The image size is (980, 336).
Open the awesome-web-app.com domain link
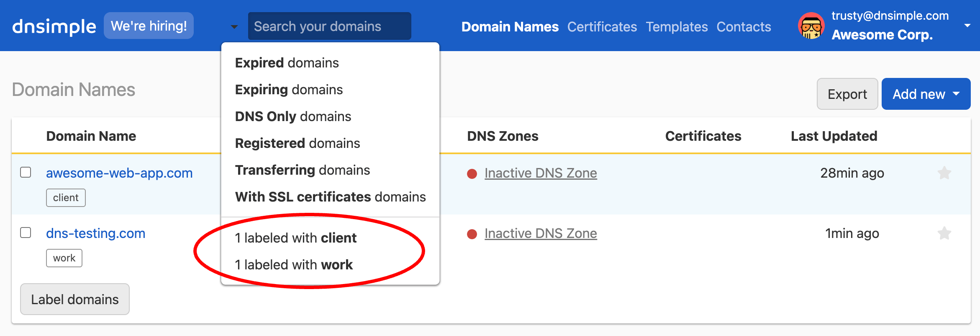click(x=119, y=173)
